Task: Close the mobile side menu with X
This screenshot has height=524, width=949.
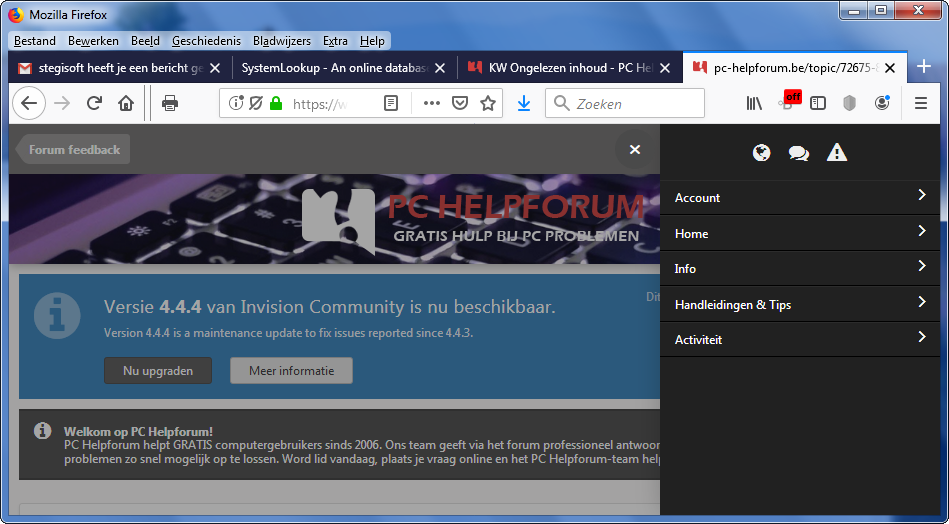Action: (634, 149)
